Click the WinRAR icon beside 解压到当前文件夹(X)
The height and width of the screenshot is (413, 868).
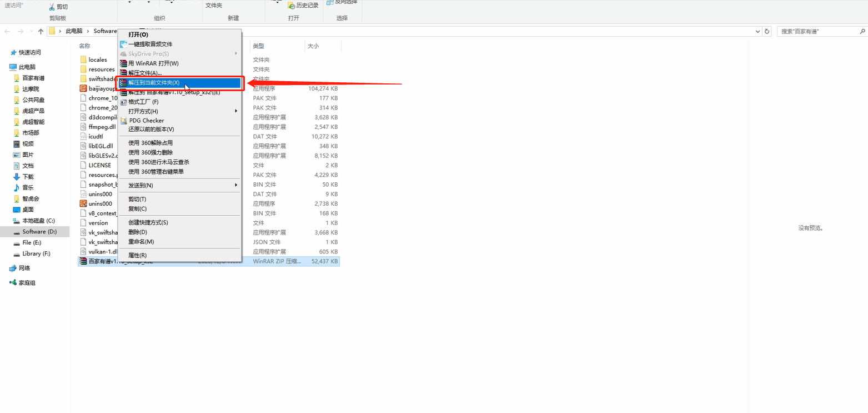click(124, 82)
